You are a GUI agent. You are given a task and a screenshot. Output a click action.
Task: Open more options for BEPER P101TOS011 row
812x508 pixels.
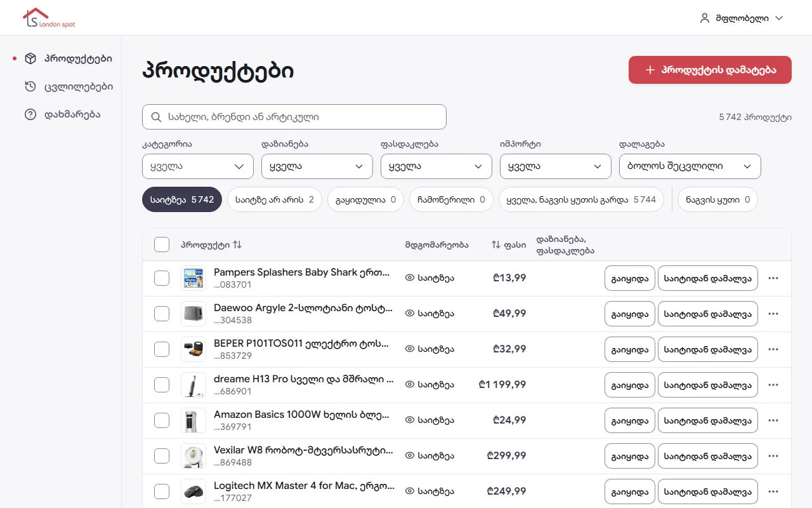773,349
